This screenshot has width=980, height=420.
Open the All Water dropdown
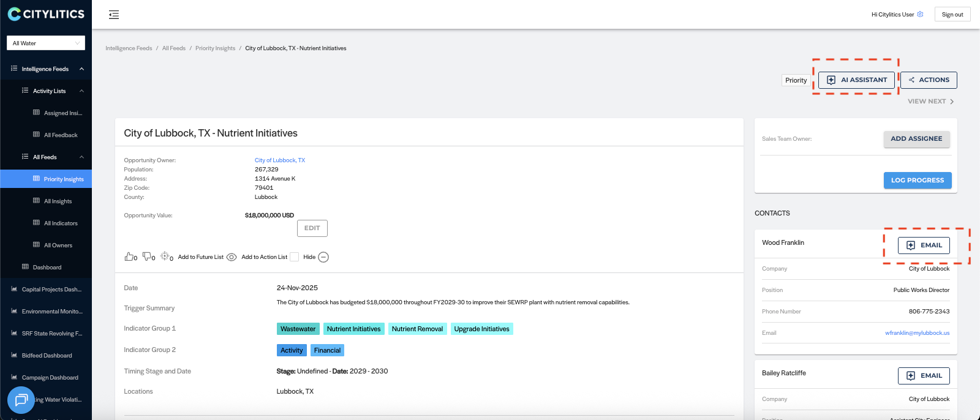click(x=46, y=43)
